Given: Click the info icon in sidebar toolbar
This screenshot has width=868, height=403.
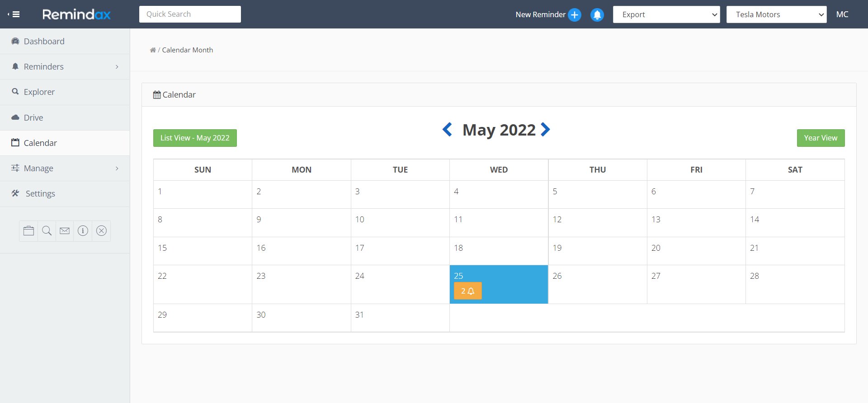Looking at the screenshot, I should (83, 231).
